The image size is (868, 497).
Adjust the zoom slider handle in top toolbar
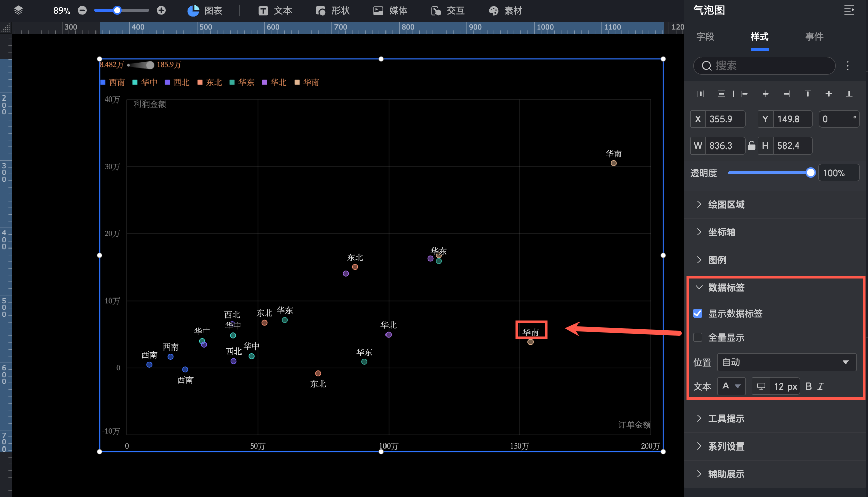[117, 10]
